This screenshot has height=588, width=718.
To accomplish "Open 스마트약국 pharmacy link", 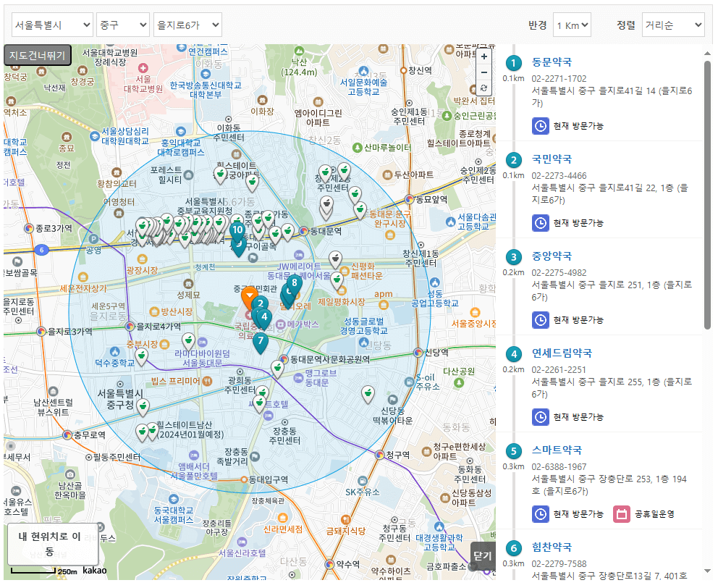I will click(x=557, y=450).
